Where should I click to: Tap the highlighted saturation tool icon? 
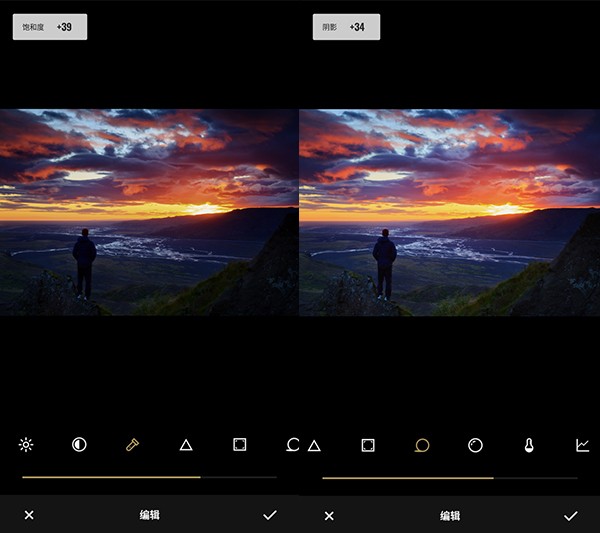(x=132, y=445)
